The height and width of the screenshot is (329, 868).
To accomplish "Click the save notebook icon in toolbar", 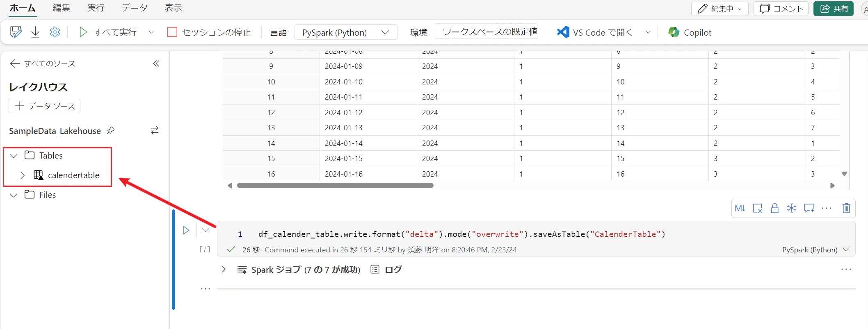I will click(x=16, y=32).
